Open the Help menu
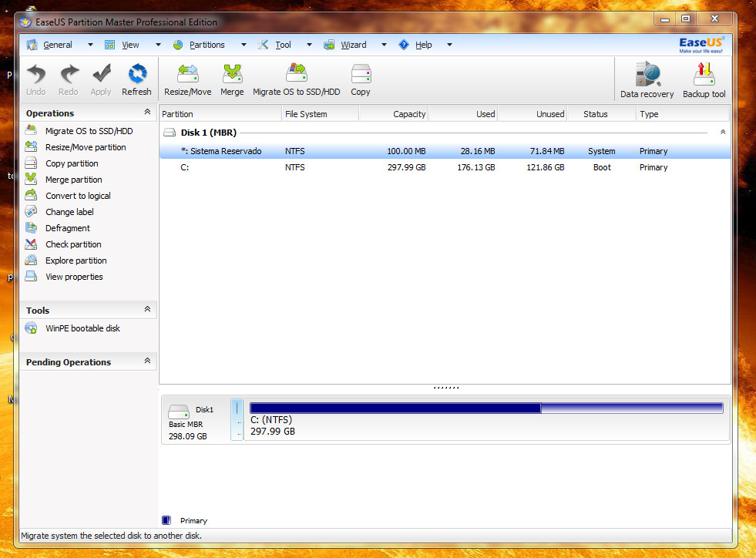756x558 pixels. point(423,45)
